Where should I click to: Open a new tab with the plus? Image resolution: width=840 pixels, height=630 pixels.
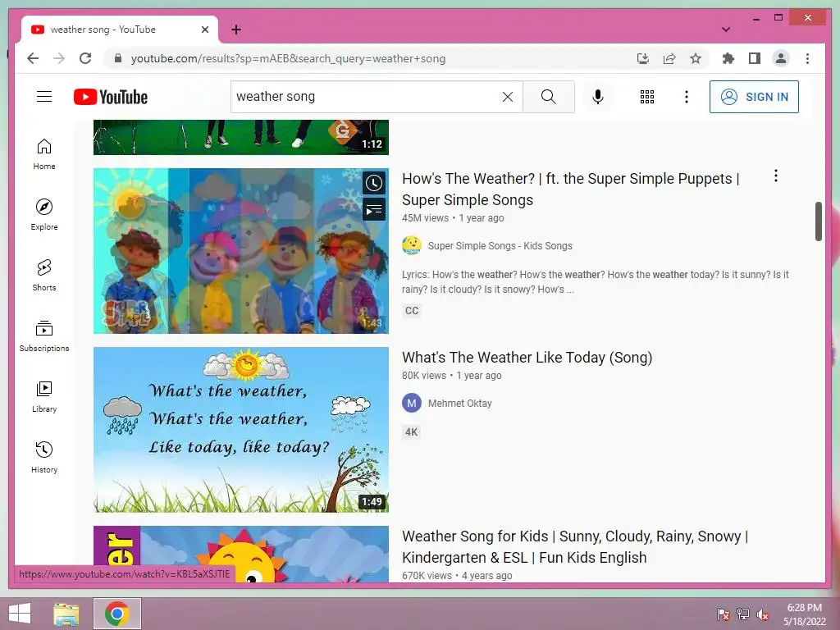236,30
